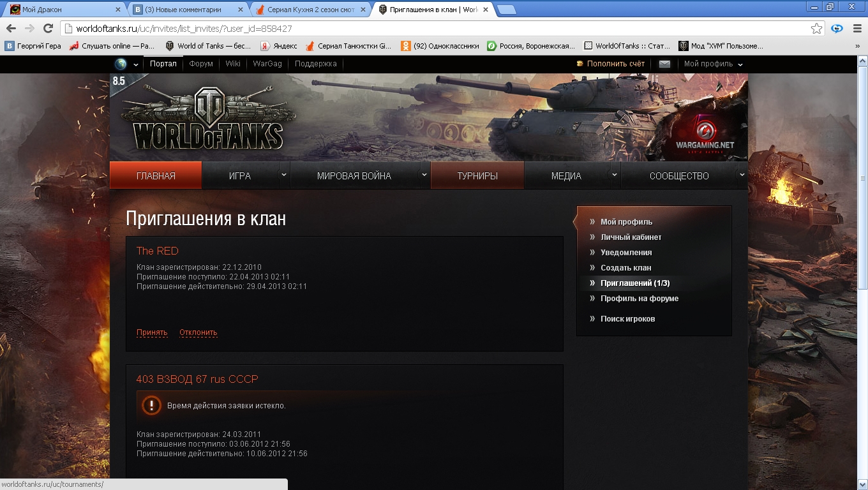Open Мой профиль in the sidebar

point(626,222)
